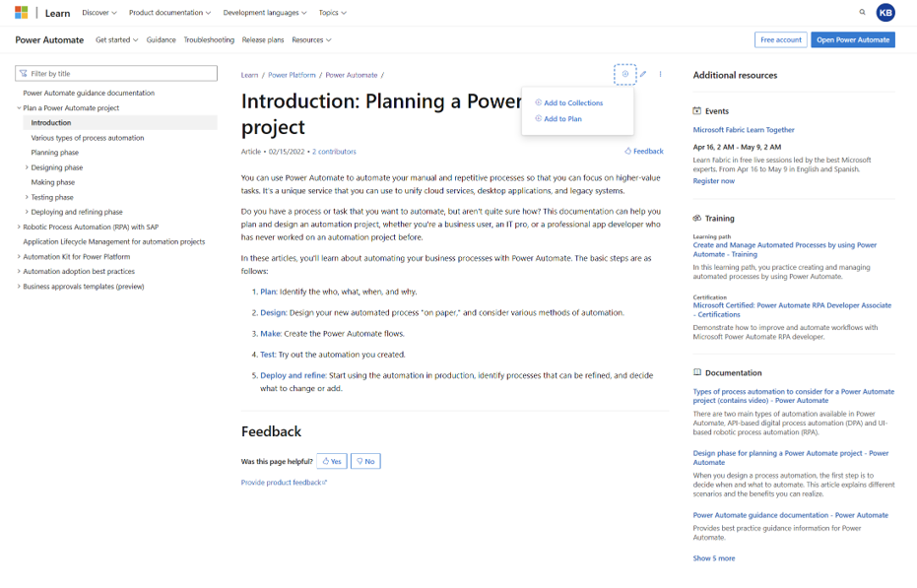
Task: Open the search icon in the top bar
Action: pos(861,12)
